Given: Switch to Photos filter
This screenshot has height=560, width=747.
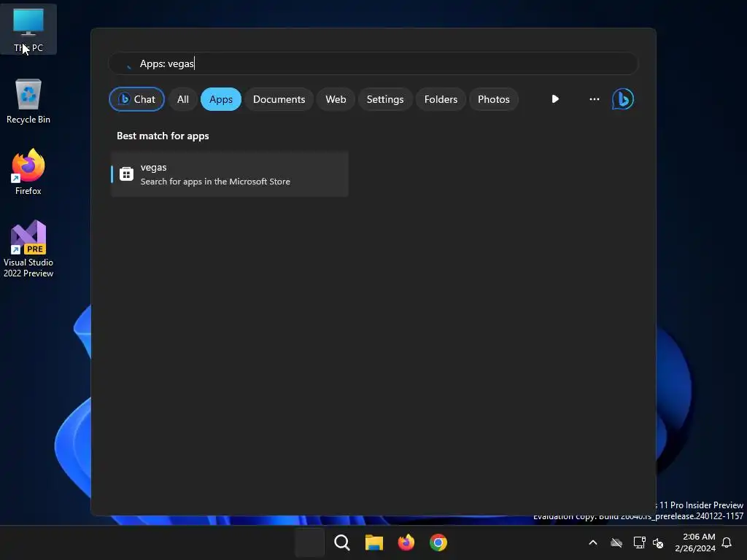Looking at the screenshot, I should (x=494, y=99).
